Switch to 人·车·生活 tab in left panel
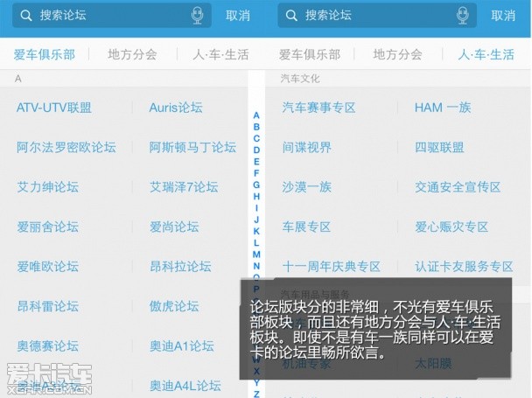532x398 pixels. (220, 54)
